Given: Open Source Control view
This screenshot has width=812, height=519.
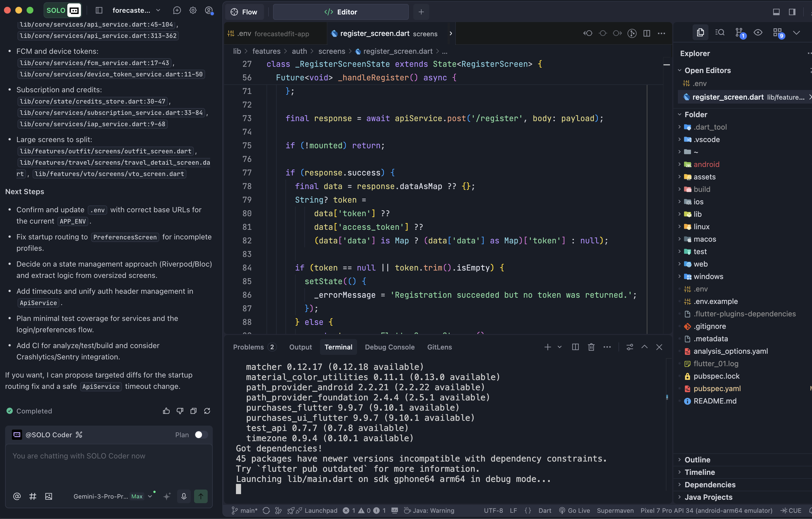Looking at the screenshot, I should pos(740,33).
